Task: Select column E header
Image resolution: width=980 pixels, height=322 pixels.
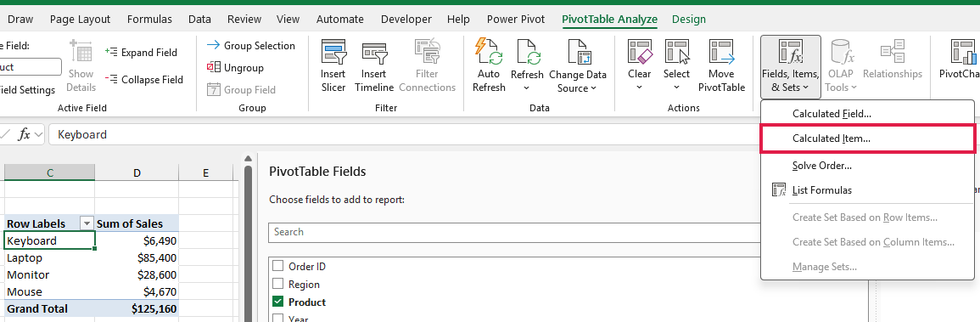Action: (205, 172)
